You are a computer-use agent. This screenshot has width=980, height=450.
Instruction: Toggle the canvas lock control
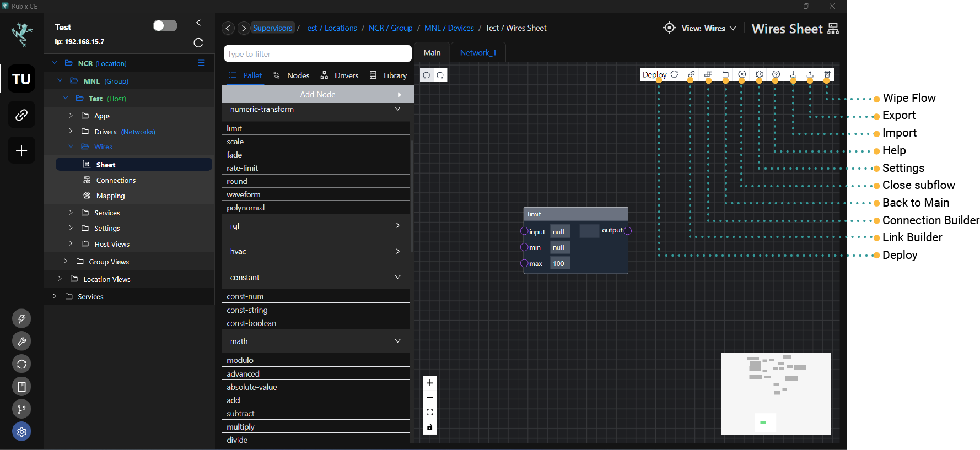tap(430, 427)
